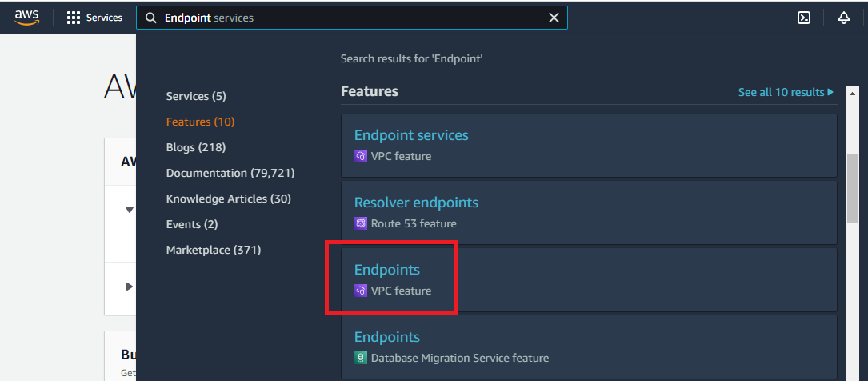
Task: Expand See all 10 results
Action: click(786, 92)
